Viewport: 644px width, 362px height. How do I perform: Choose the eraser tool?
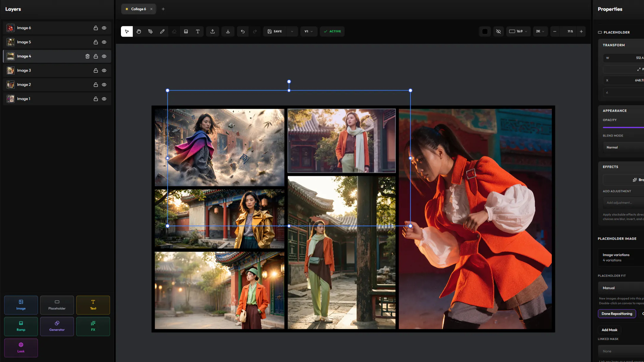[174, 31]
